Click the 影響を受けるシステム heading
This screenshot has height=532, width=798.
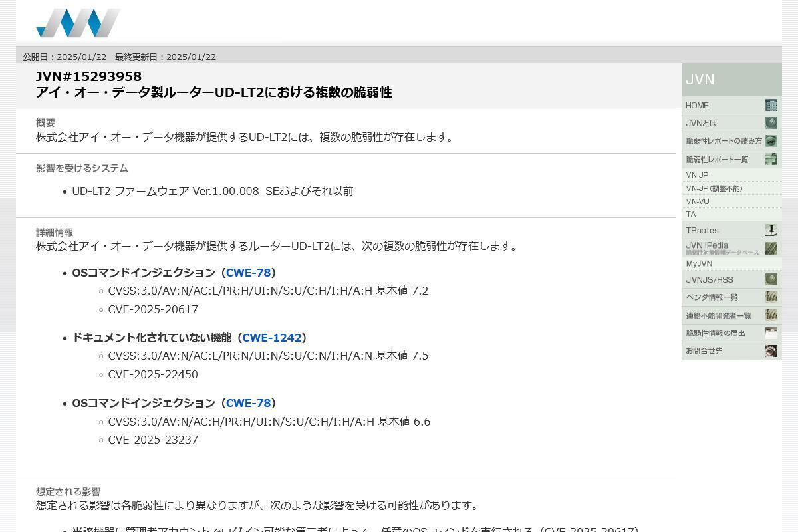coord(82,168)
